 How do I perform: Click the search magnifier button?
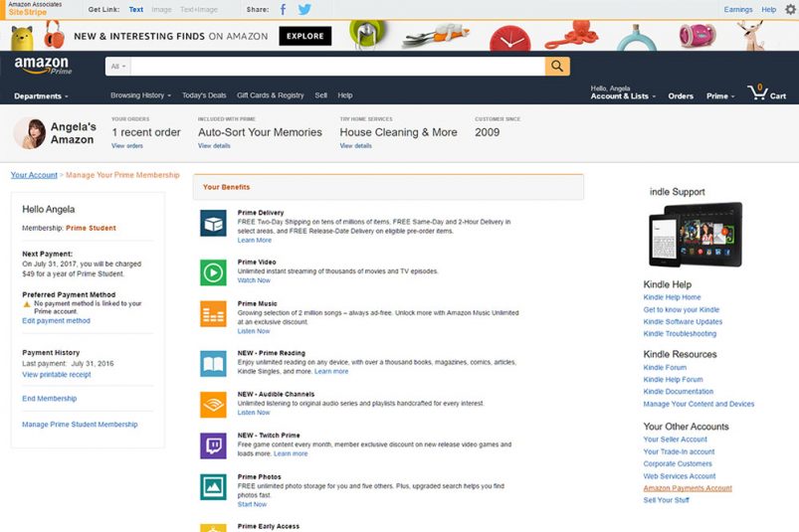[x=557, y=67]
